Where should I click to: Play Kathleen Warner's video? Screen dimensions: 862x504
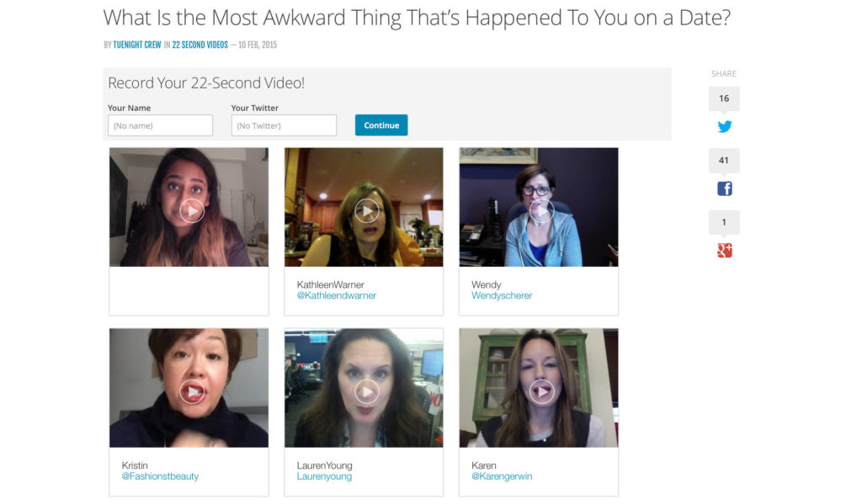[x=366, y=210]
